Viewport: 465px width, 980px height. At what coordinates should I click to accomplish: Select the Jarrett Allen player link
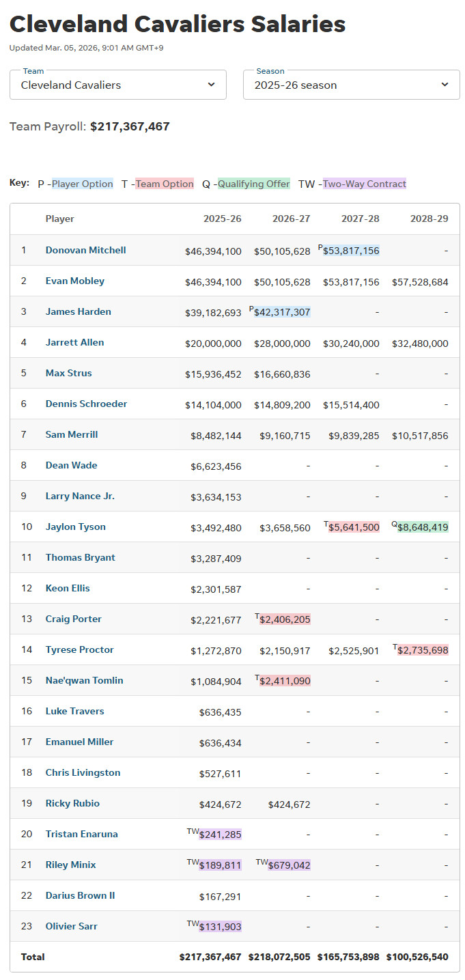click(x=74, y=342)
